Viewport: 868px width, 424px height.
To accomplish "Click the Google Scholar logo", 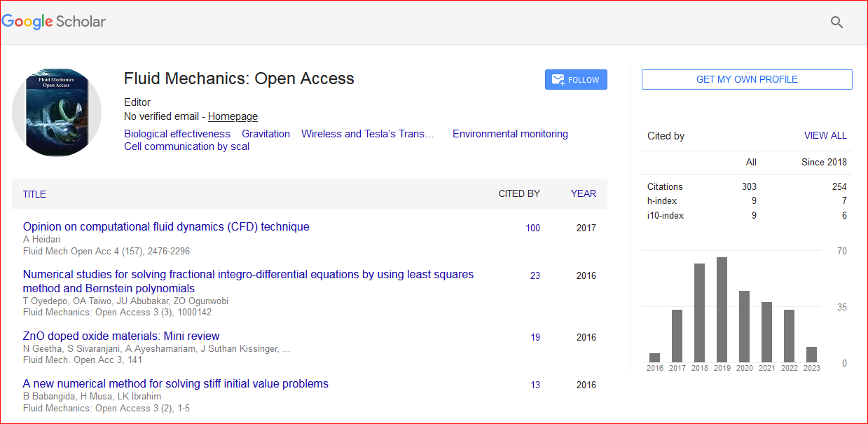I will pyautogui.click(x=54, y=22).
